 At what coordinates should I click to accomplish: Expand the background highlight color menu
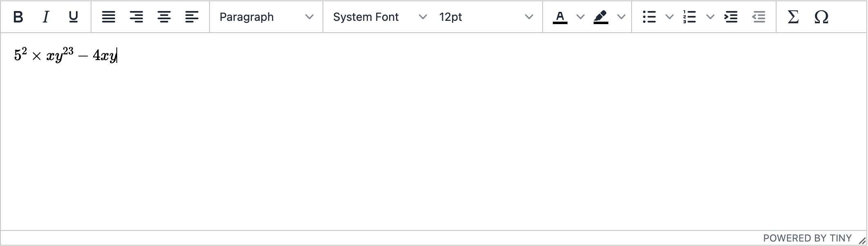621,17
